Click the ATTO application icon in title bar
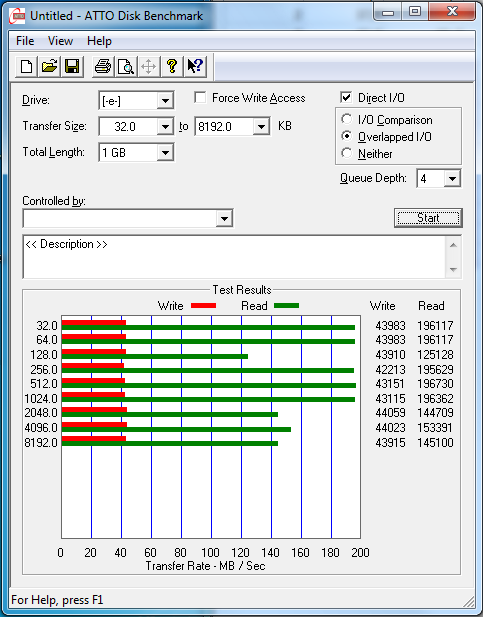The height and width of the screenshot is (617, 483). pyautogui.click(x=17, y=16)
